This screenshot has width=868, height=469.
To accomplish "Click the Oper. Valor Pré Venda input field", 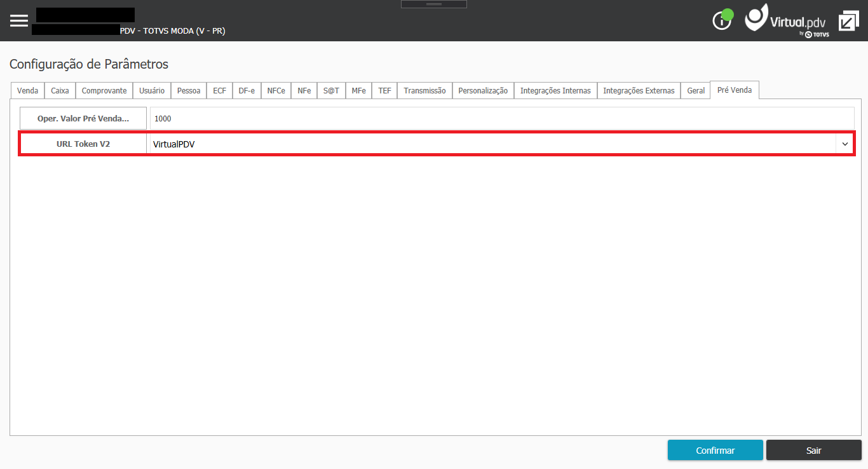I will (502, 118).
